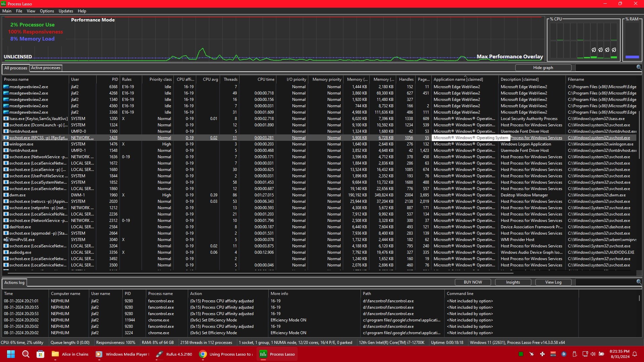Sort by the Priority class column header
Image resolution: width=644 pixels, height=362 pixels.
tap(157, 79)
